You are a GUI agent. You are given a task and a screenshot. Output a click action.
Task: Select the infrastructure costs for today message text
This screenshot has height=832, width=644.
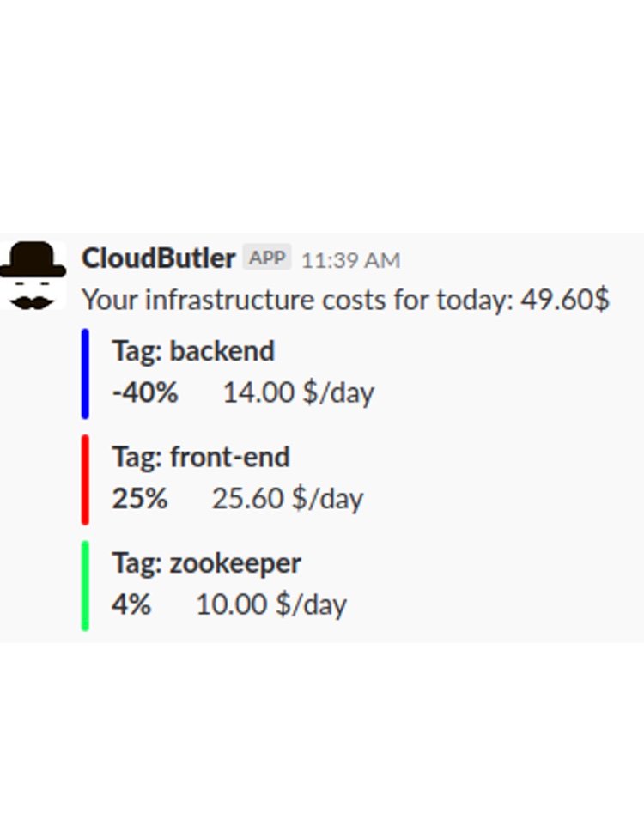[345, 300]
